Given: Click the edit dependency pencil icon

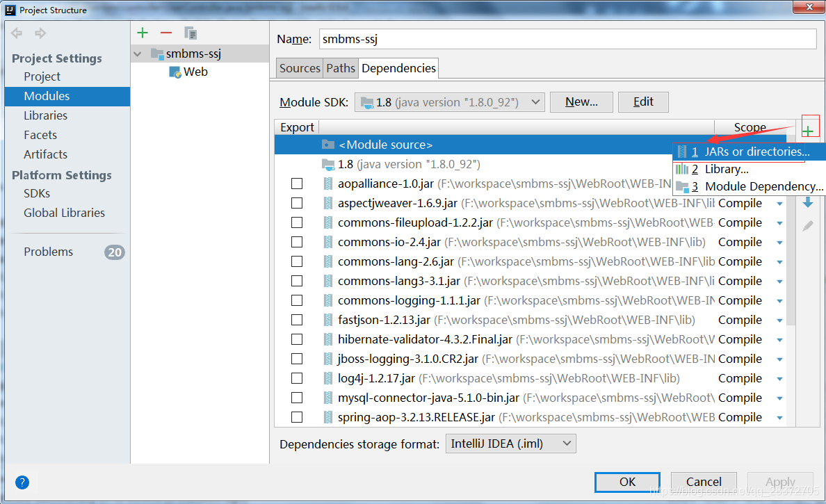Looking at the screenshot, I should click(807, 226).
